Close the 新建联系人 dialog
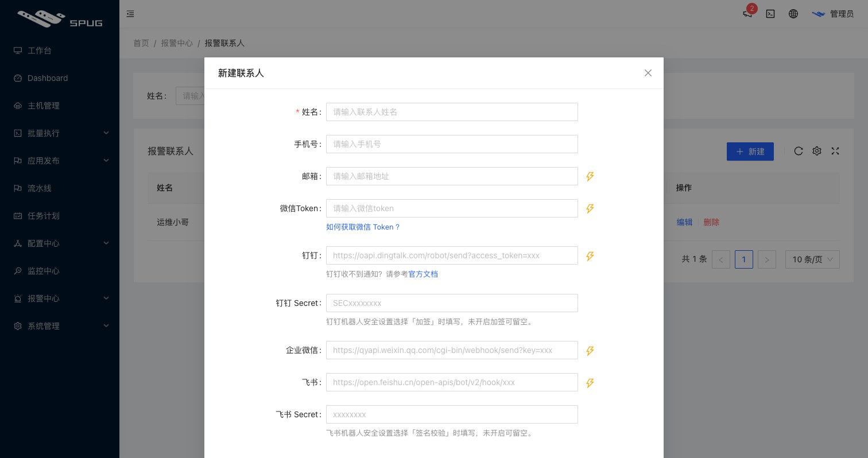Screen dimensions: 868x458 648,73
